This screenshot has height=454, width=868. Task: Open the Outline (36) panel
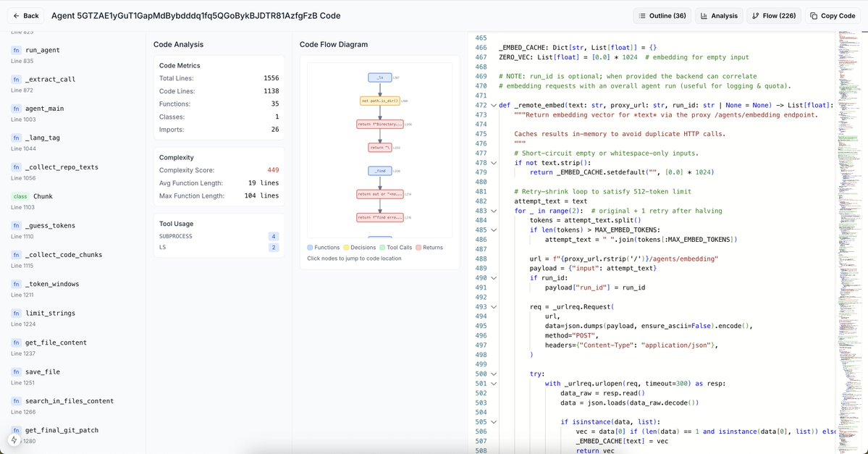662,15
